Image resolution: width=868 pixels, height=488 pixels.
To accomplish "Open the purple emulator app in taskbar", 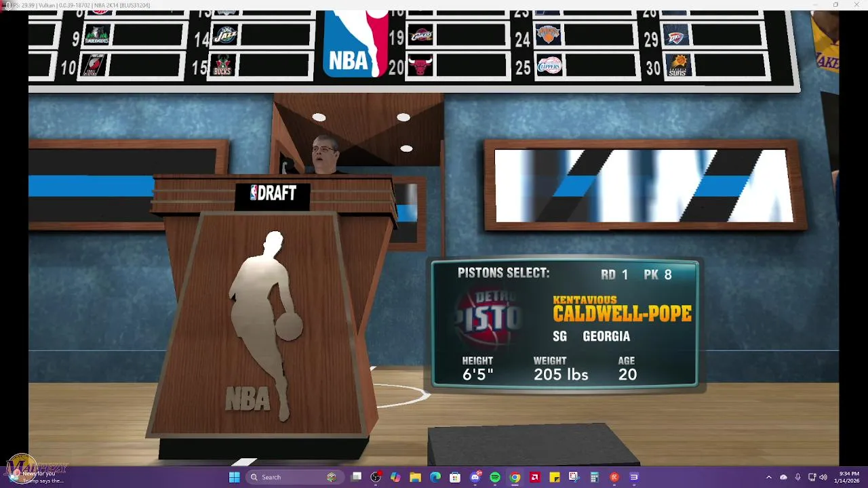I will coord(634,477).
